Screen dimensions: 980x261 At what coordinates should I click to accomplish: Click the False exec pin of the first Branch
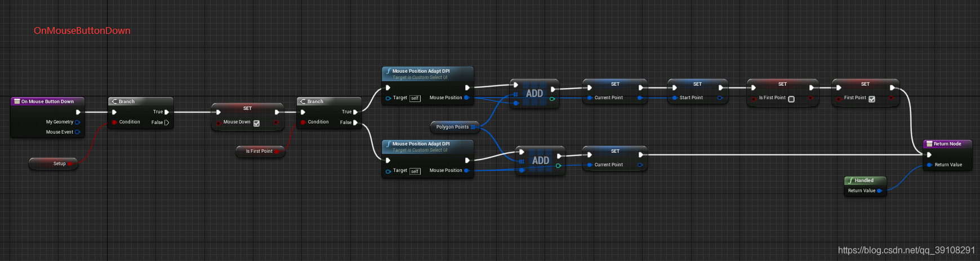(x=167, y=122)
